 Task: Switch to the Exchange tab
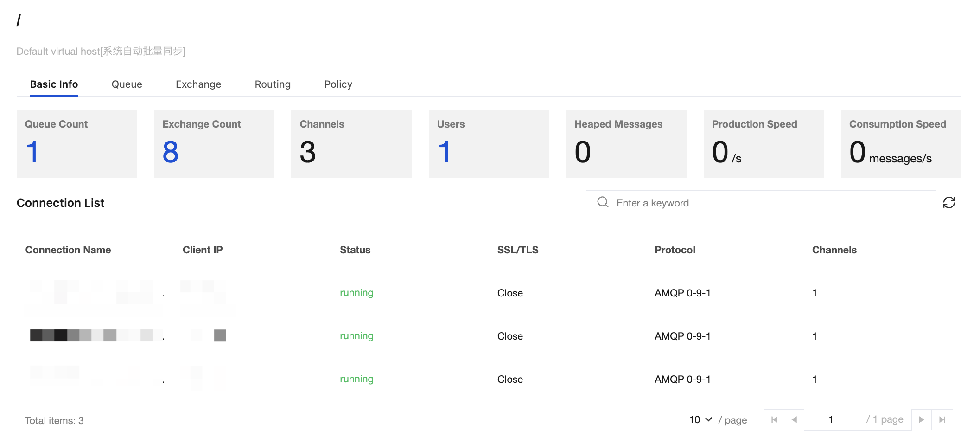[198, 84]
